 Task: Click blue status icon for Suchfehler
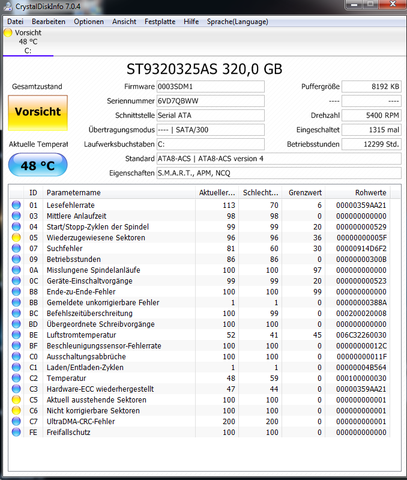tap(16, 248)
